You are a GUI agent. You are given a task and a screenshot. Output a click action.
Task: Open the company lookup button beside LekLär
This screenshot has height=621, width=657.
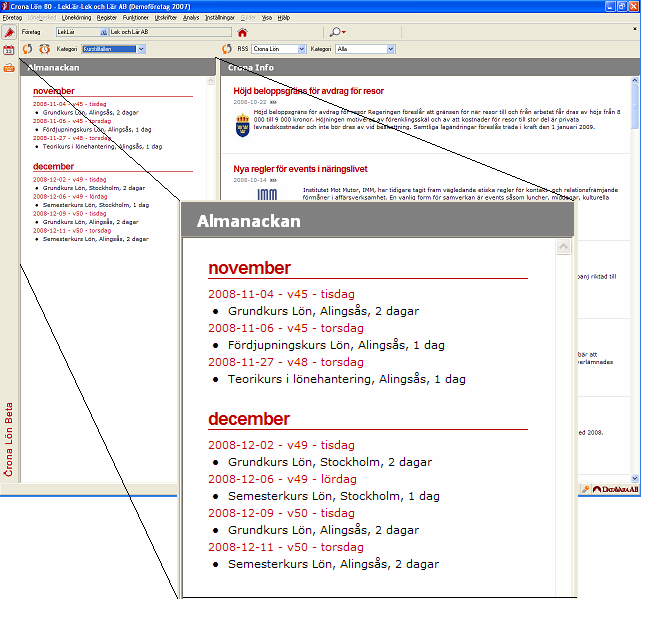(103, 32)
